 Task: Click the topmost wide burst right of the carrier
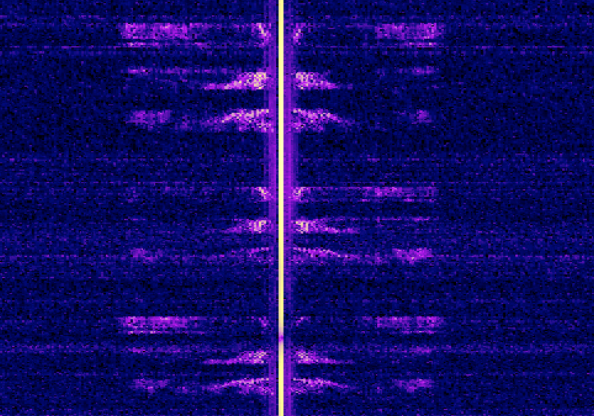pos(409,31)
